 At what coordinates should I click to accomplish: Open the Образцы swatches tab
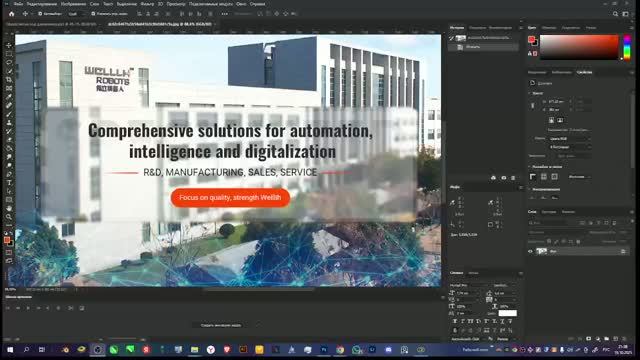(549, 28)
